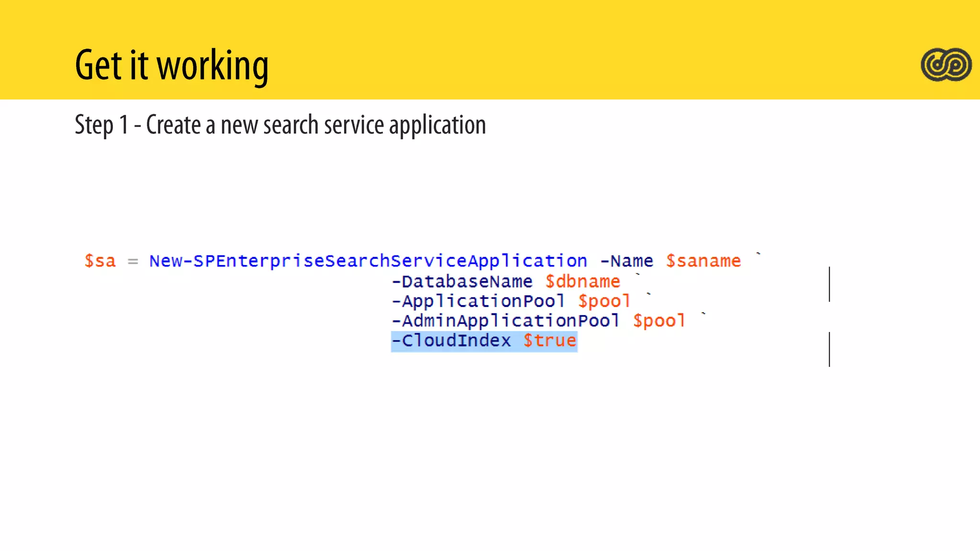The width and height of the screenshot is (980, 551).
Task: Click the -ApplicationPool parameter
Action: tap(478, 301)
